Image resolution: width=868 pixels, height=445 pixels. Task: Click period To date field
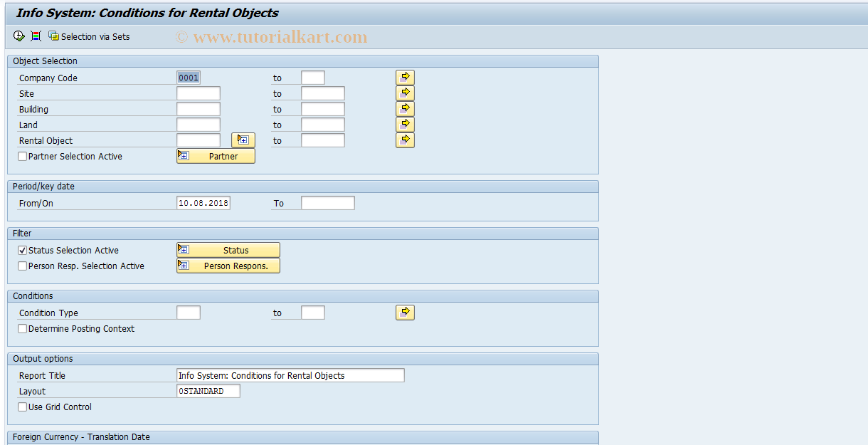328,203
